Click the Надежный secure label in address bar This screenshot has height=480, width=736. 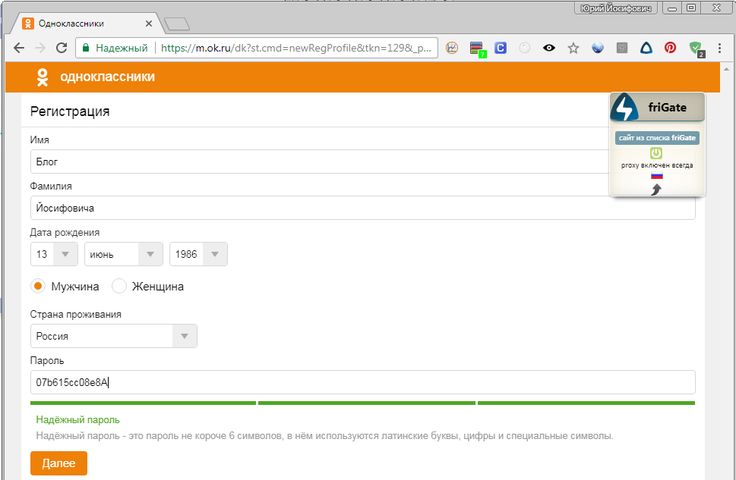click(122, 48)
